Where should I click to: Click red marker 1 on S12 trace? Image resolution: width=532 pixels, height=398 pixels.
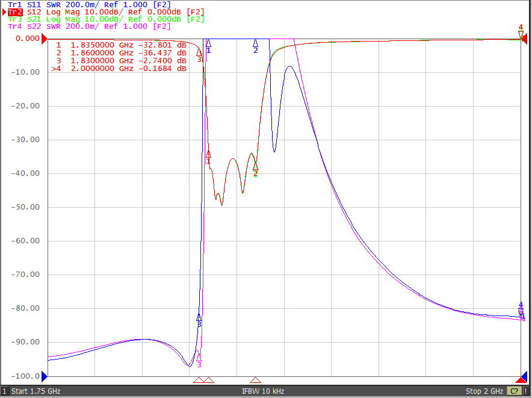tap(208, 154)
